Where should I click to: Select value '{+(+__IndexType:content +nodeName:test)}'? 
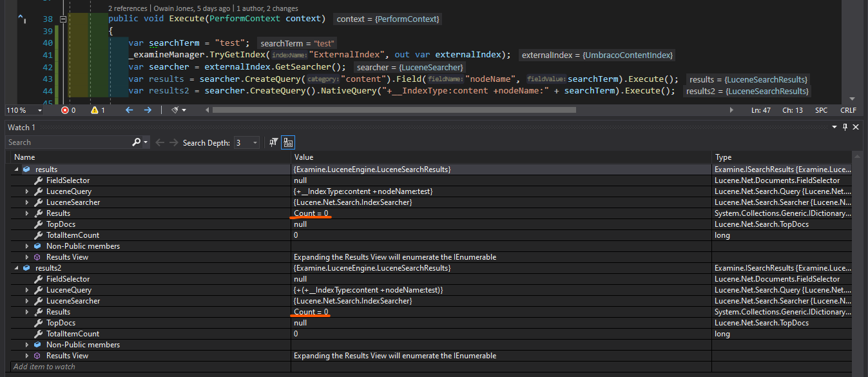point(368,290)
